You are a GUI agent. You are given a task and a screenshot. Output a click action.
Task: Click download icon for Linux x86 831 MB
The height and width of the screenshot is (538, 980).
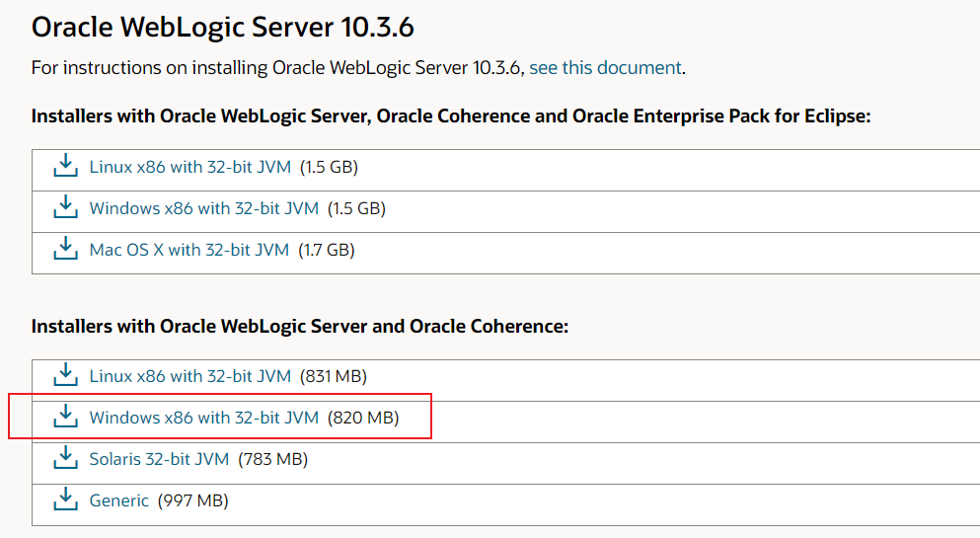click(65, 375)
